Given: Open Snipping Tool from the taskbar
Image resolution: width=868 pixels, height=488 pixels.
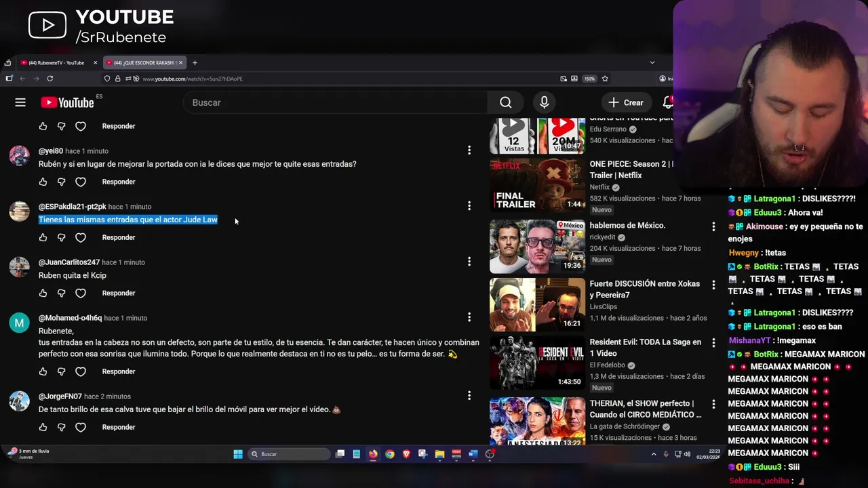Looking at the screenshot, I should pos(423,454).
